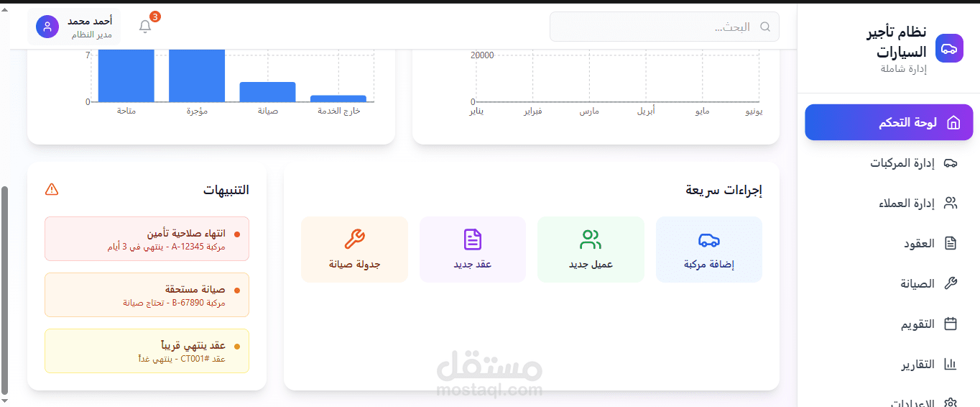The width and height of the screenshot is (980, 407).
Task: Click the مايو axis label
Action: click(x=702, y=111)
